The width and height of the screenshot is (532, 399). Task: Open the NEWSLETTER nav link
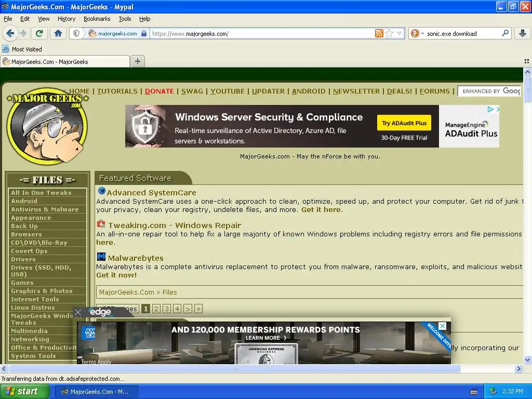tap(356, 91)
